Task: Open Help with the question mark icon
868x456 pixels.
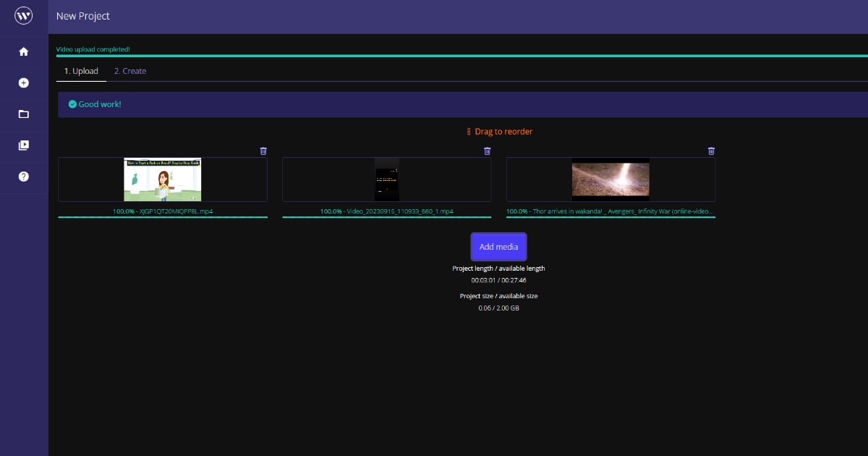Action: (x=24, y=177)
